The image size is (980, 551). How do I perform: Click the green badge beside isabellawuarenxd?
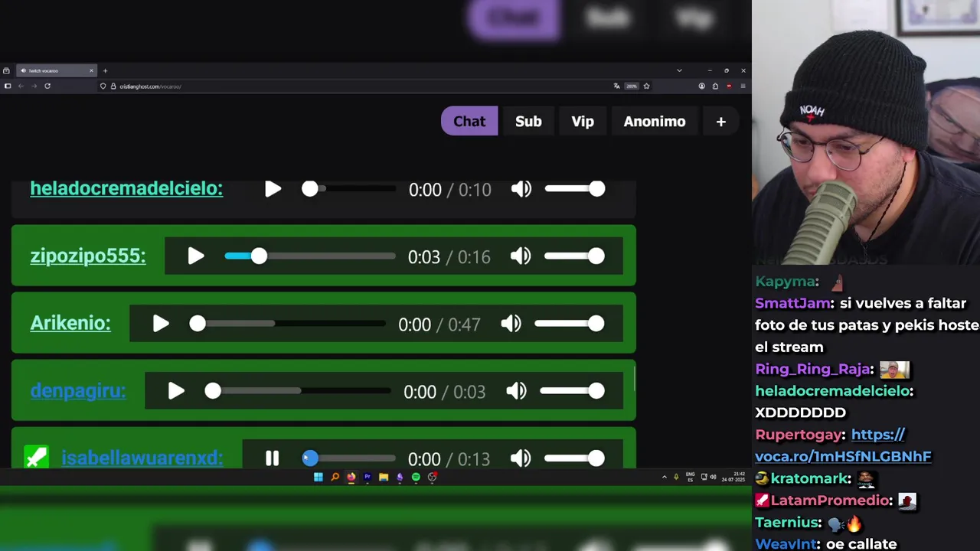pos(36,458)
